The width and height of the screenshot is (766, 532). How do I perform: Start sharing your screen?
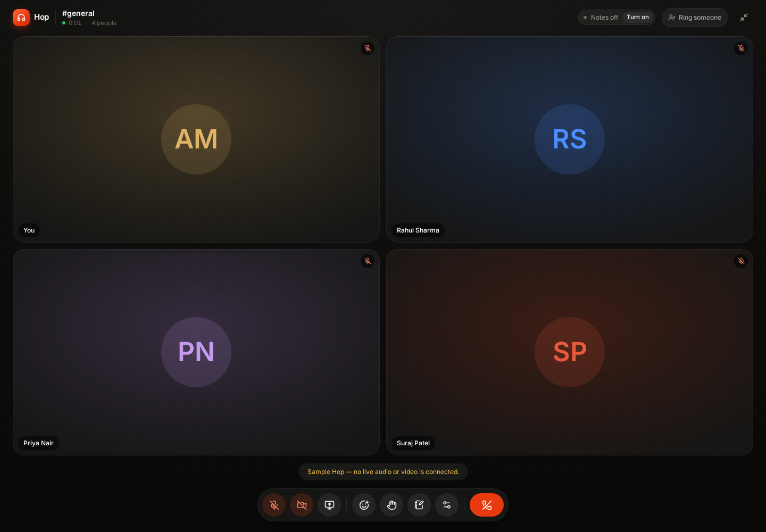coord(329,505)
